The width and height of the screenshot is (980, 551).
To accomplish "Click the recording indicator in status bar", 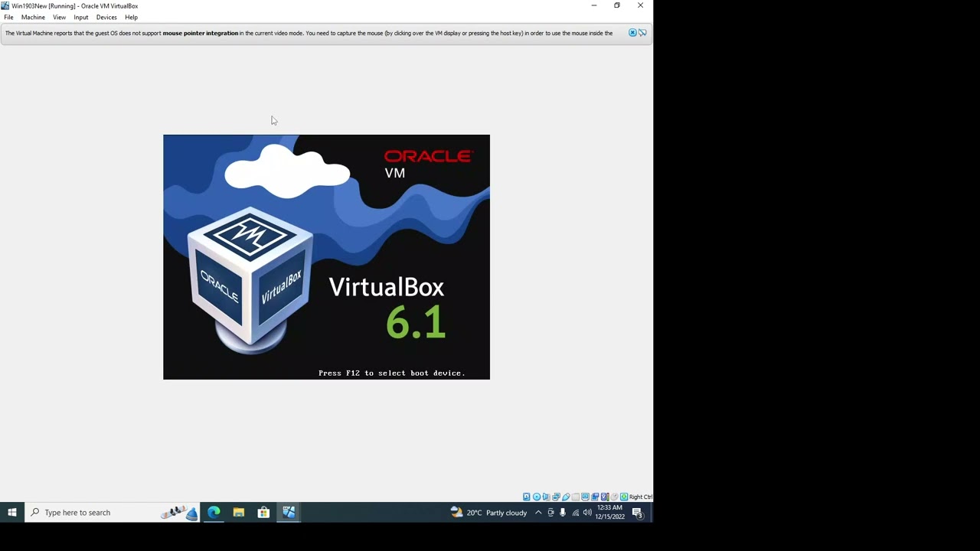I will tap(595, 497).
